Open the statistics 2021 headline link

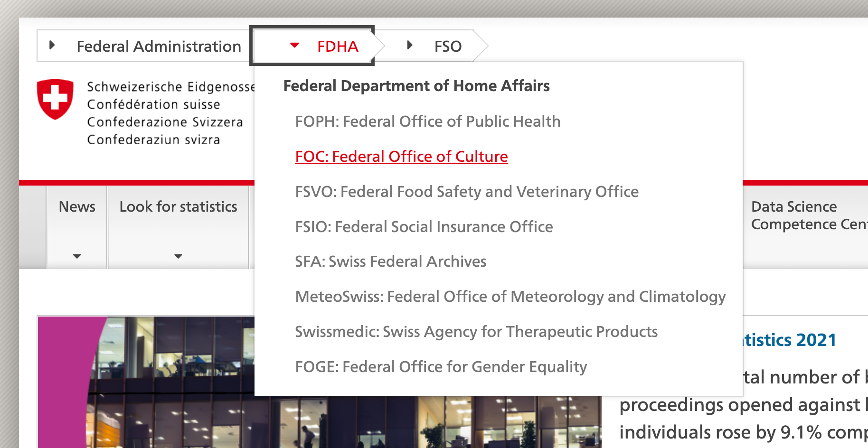coord(789,340)
